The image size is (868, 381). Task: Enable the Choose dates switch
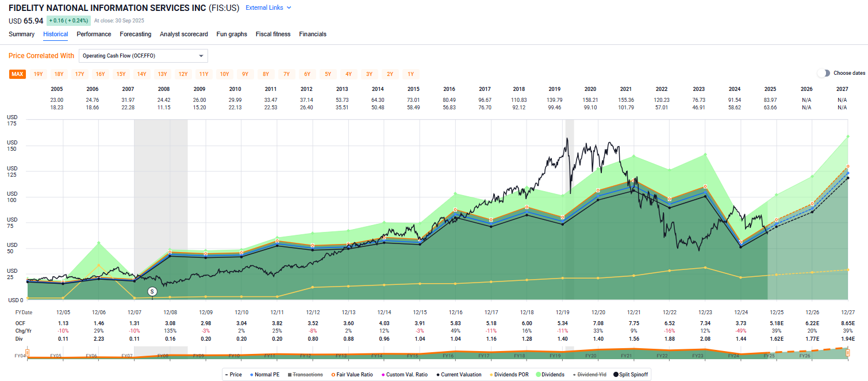point(824,73)
